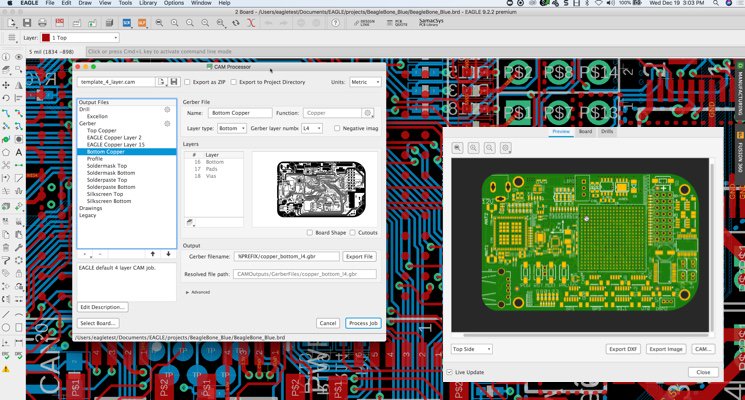Click the Export Image button
The width and height of the screenshot is (745, 400).
click(666, 349)
